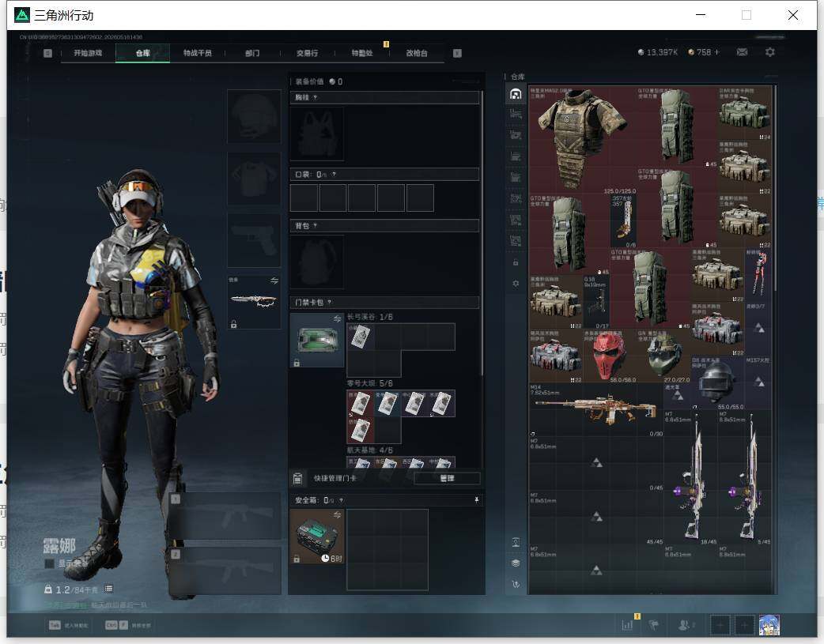Select the main warehouse home icon
Screen dimensions: 824x644
click(516, 94)
